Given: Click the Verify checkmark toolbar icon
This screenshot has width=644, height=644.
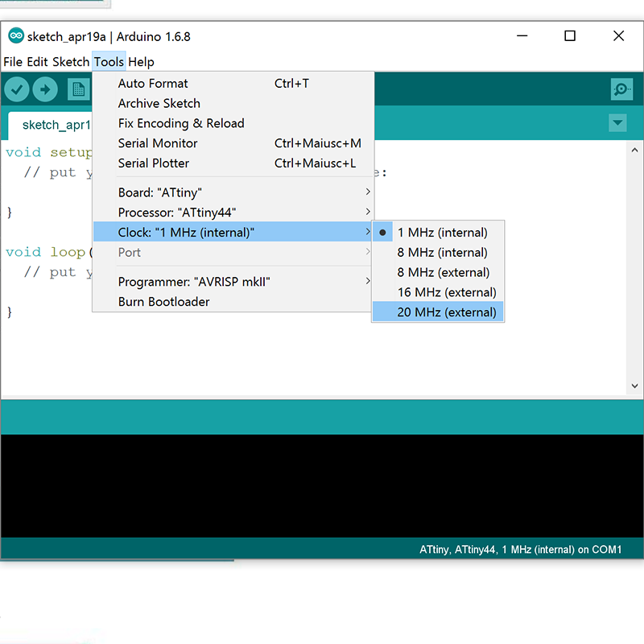Looking at the screenshot, I should (x=17, y=89).
